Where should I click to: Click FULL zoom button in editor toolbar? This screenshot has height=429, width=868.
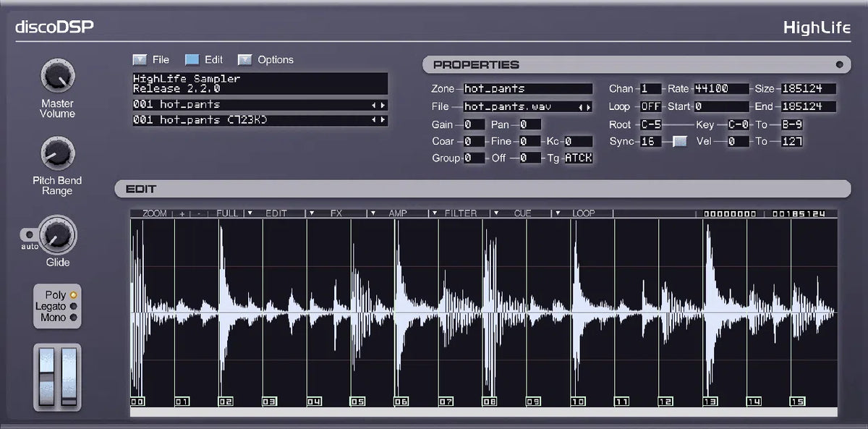tap(227, 213)
